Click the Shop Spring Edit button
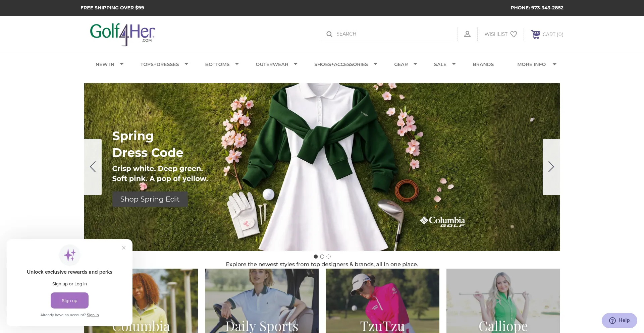The height and width of the screenshot is (333, 644). [x=150, y=199]
